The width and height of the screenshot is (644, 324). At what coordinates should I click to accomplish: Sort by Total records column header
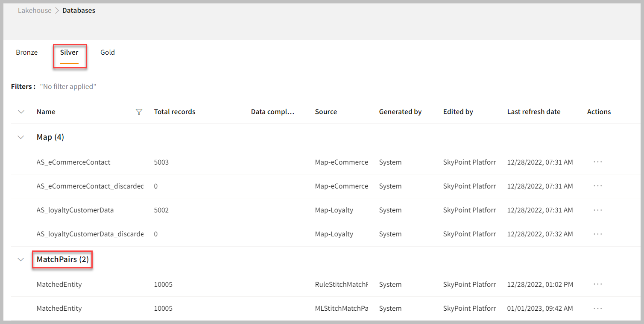175,112
